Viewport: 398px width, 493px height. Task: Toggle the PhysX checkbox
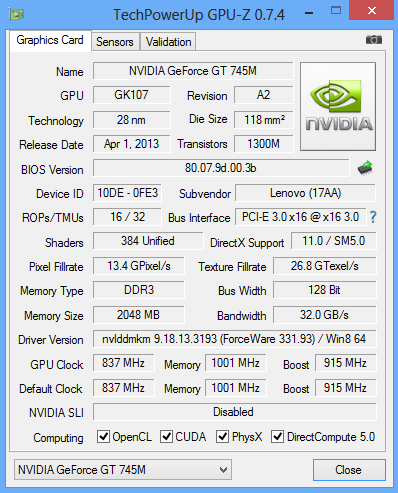point(222,436)
